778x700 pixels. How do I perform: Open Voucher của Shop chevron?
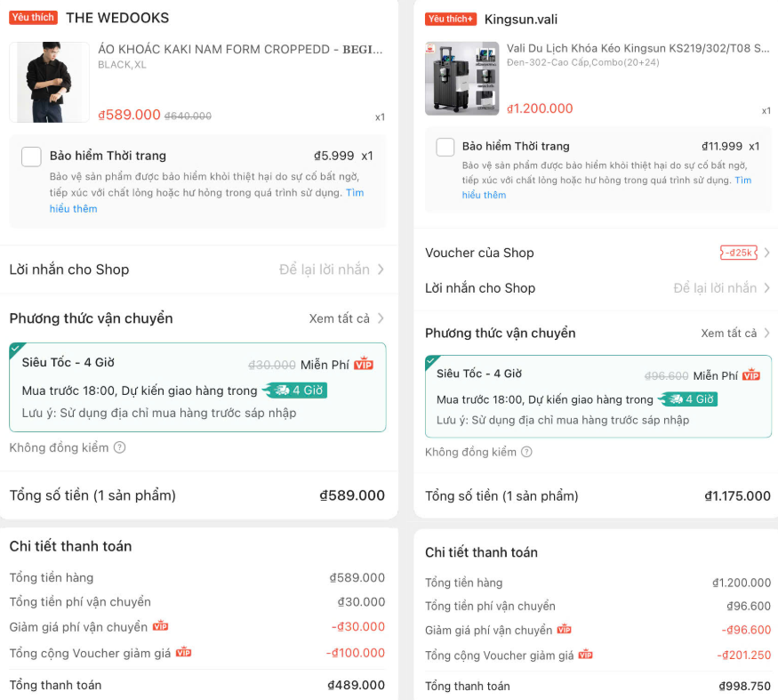(x=767, y=253)
